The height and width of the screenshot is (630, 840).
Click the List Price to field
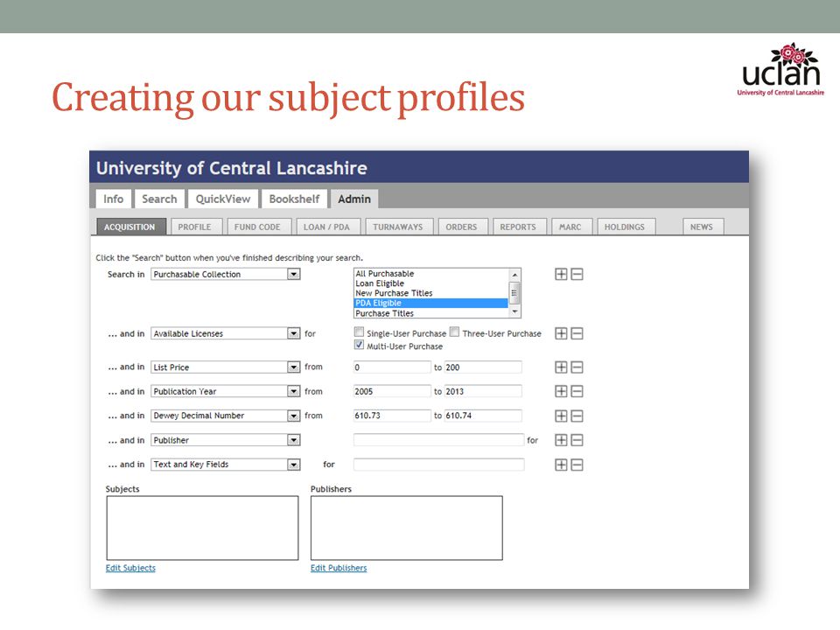[x=483, y=367]
